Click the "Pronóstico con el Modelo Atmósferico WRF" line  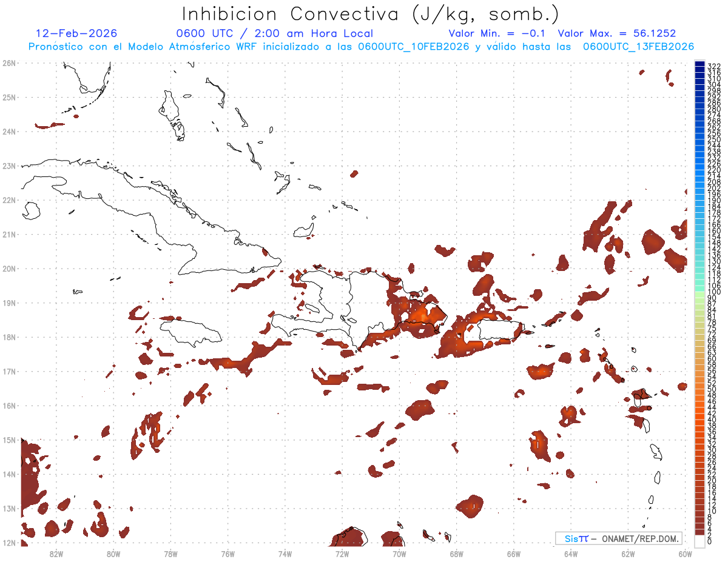pyautogui.click(x=361, y=47)
